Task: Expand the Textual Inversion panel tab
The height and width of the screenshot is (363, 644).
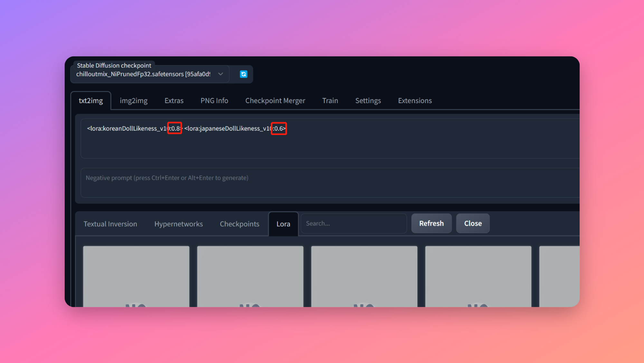Action: 110,223
